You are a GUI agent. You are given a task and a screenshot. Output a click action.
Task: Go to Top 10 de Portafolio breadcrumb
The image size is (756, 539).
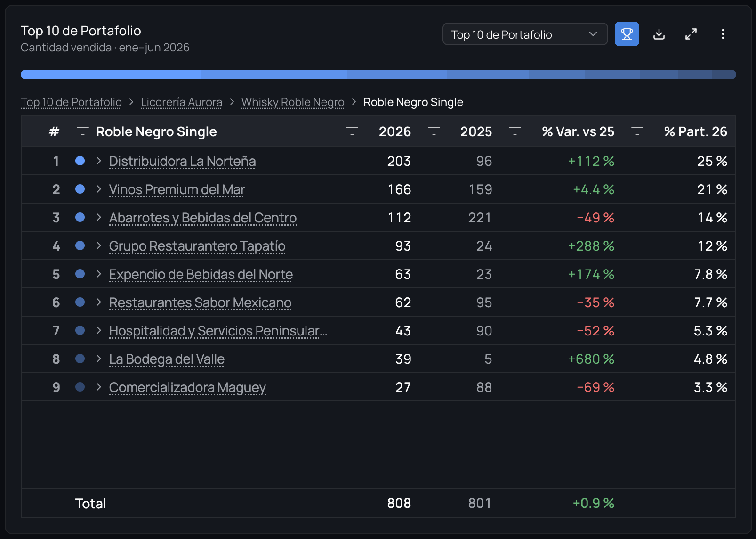(x=71, y=102)
